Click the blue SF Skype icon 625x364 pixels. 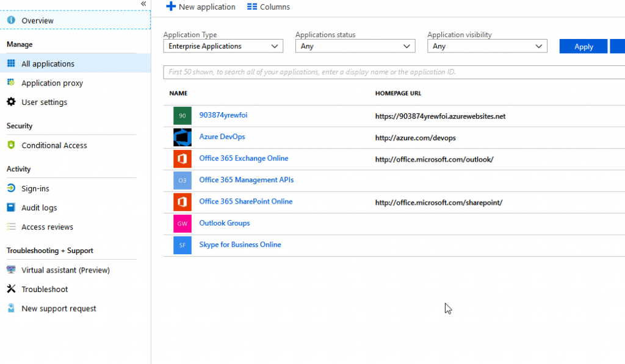tap(182, 245)
